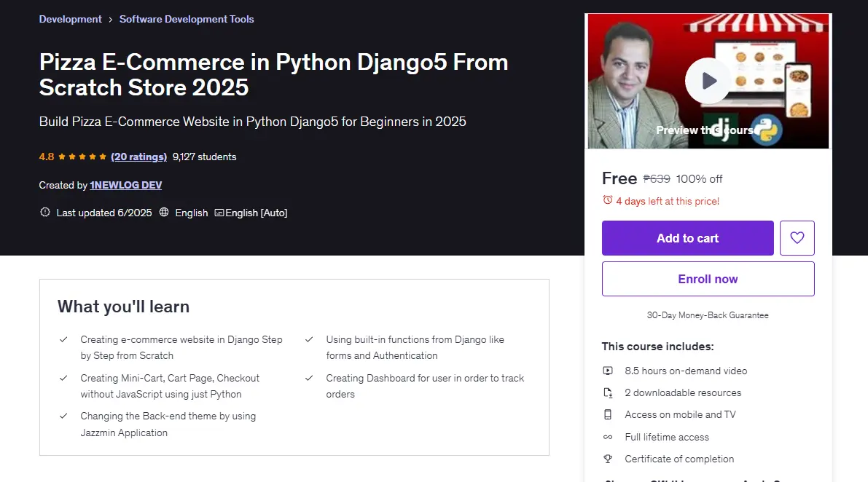
Task: Click the course subtitle about Beginners in 2025
Action: pyautogui.click(x=252, y=122)
